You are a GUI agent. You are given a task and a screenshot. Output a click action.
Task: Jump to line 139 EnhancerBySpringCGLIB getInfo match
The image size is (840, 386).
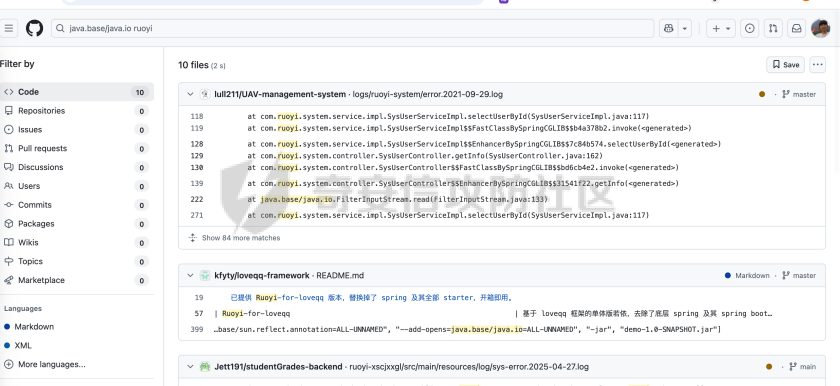tap(197, 184)
